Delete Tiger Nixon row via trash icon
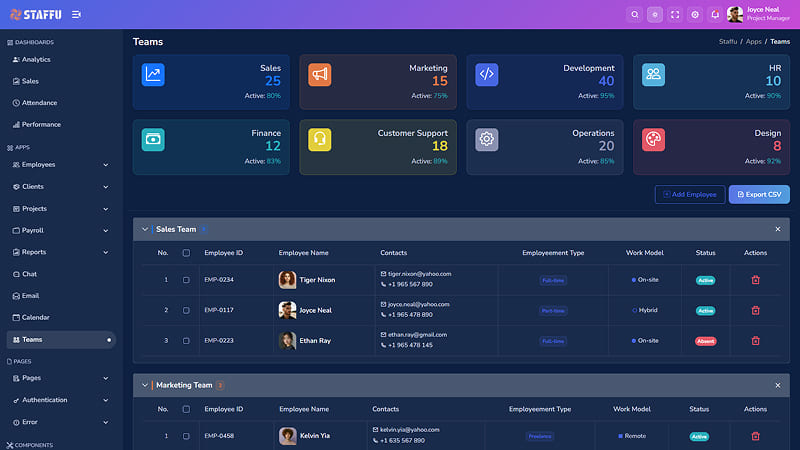Image resolution: width=800 pixels, height=450 pixels. click(756, 280)
